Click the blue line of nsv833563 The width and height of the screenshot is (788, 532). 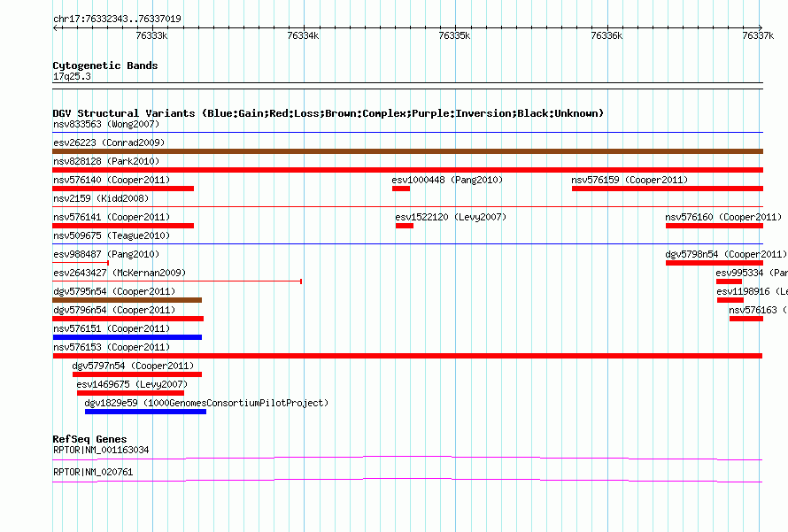pyautogui.click(x=407, y=133)
